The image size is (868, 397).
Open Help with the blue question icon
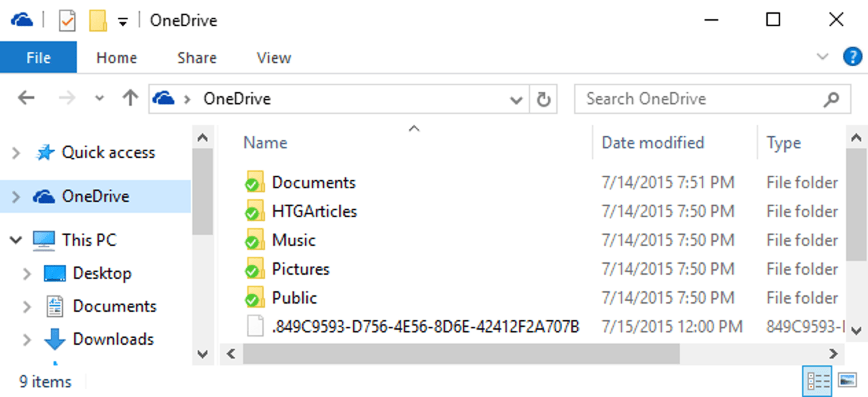point(852,56)
